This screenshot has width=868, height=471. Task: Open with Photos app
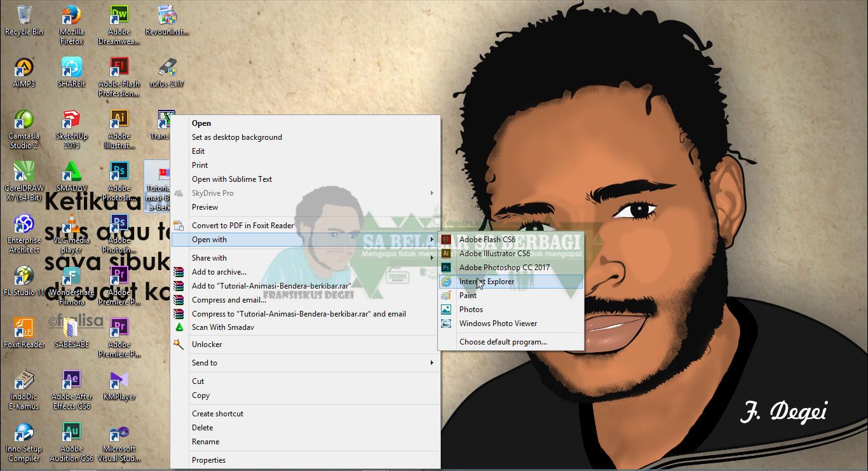511,310
